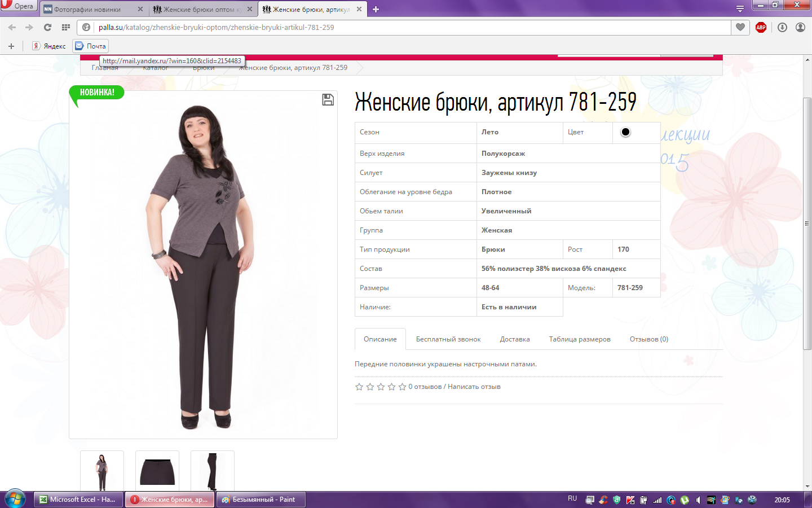Click the size range 48-64
Screen dimensions: 812x508
(x=491, y=288)
